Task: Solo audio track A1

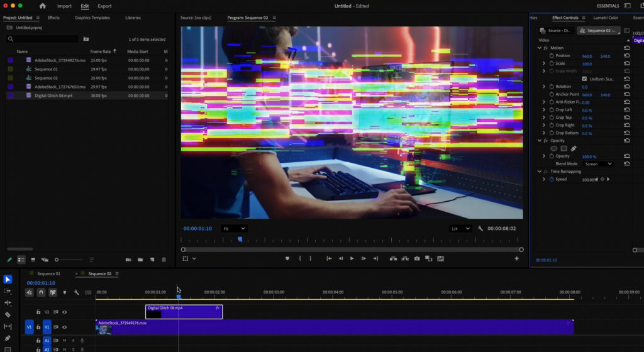Action: click(74, 341)
